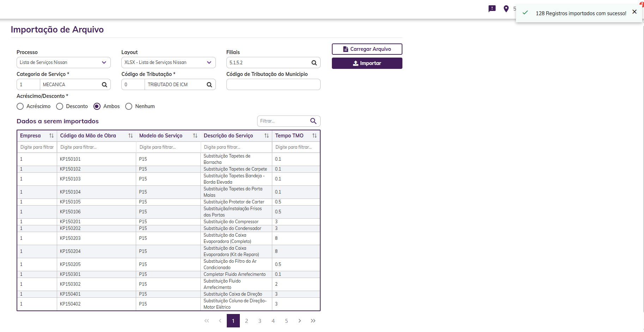Go to page 3 of results
Viewport: 644px width, 332px height.
click(x=260, y=321)
